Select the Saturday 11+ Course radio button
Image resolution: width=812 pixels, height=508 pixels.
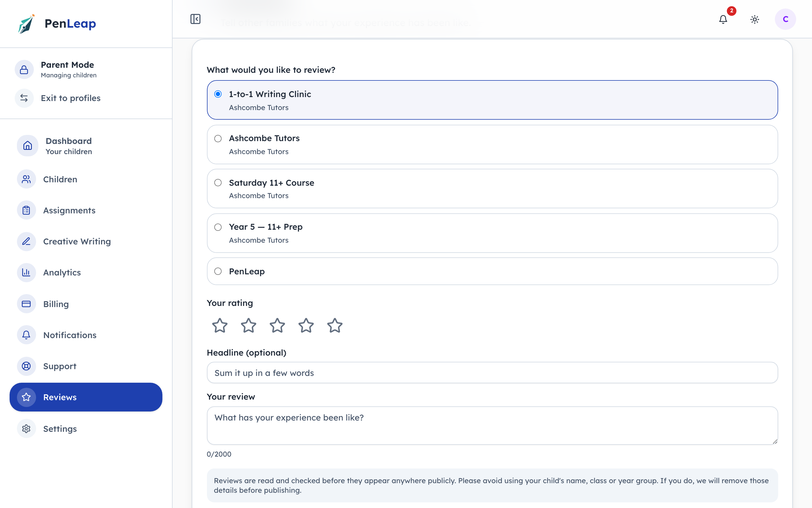pos(218,182)
